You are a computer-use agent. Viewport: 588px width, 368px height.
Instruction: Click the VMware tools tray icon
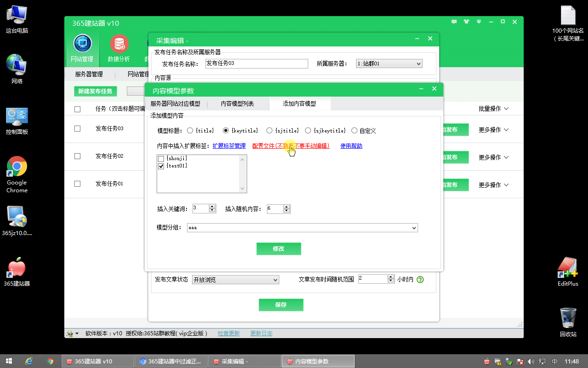[498, 361]
